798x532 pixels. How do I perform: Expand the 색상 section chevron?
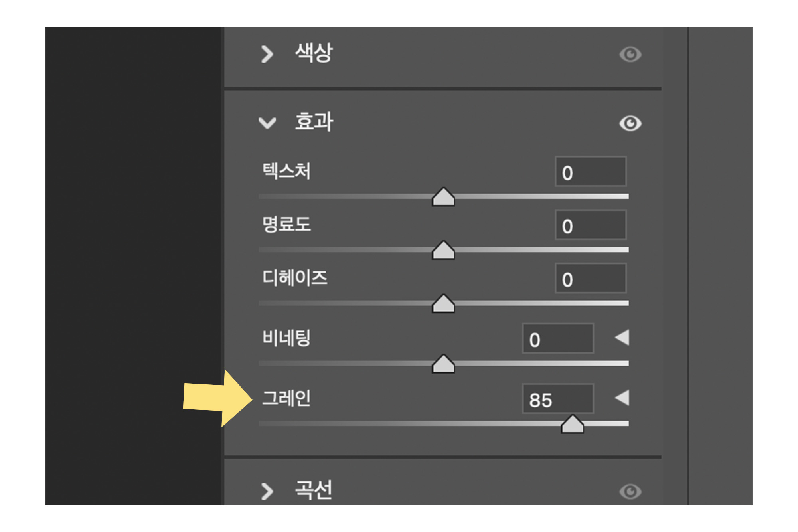pyautogui.click(x=267, y=54)
